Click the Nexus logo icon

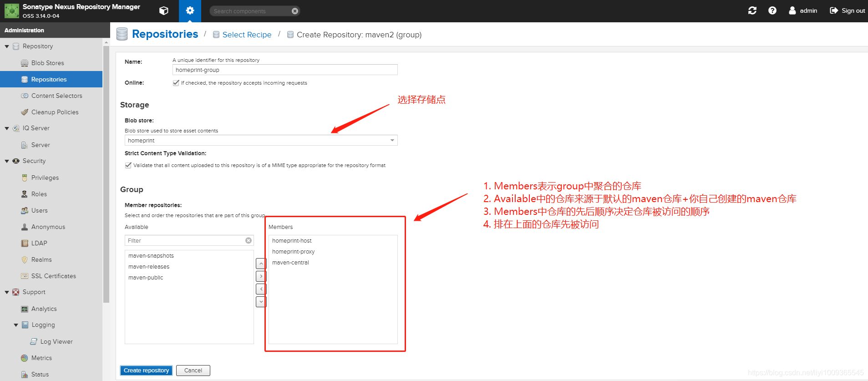(x=12, y=11)
